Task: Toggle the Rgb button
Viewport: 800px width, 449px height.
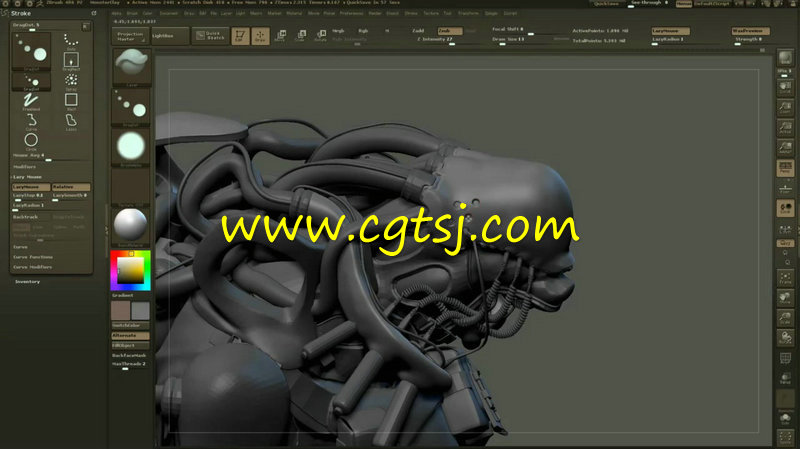Action: 363,31
